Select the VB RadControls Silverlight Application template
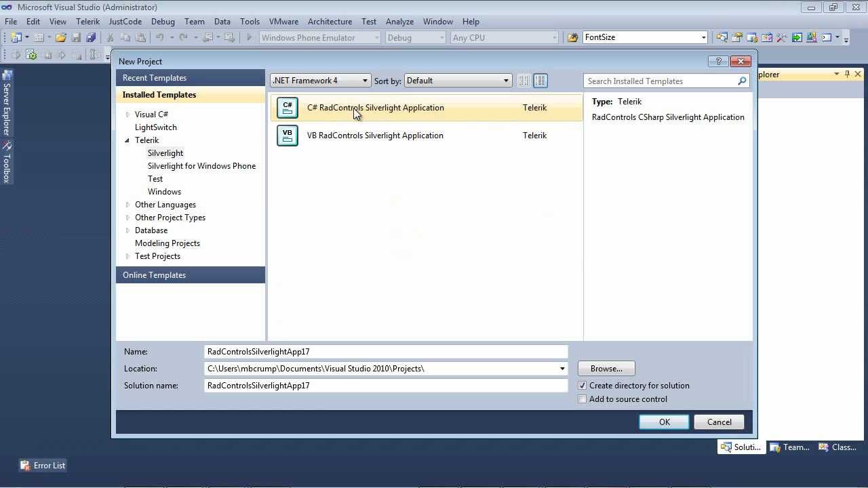 coord(427,136)
